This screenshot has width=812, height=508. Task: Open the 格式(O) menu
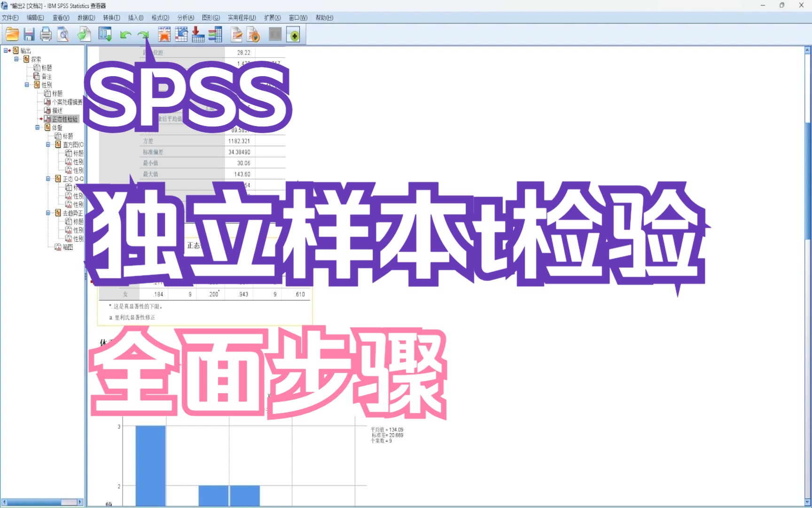160,17
